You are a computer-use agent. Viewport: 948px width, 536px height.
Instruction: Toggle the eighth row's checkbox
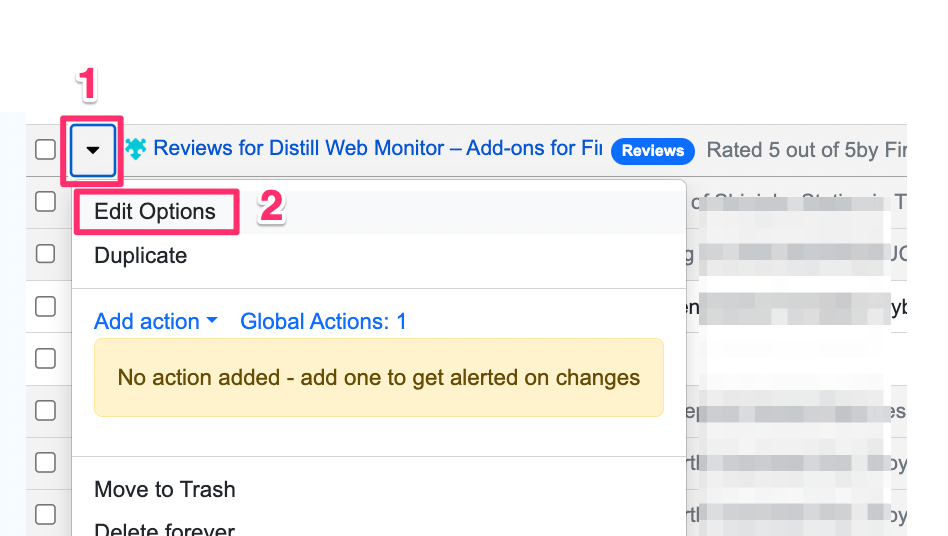pyautogui.click(x=45, y=514)
